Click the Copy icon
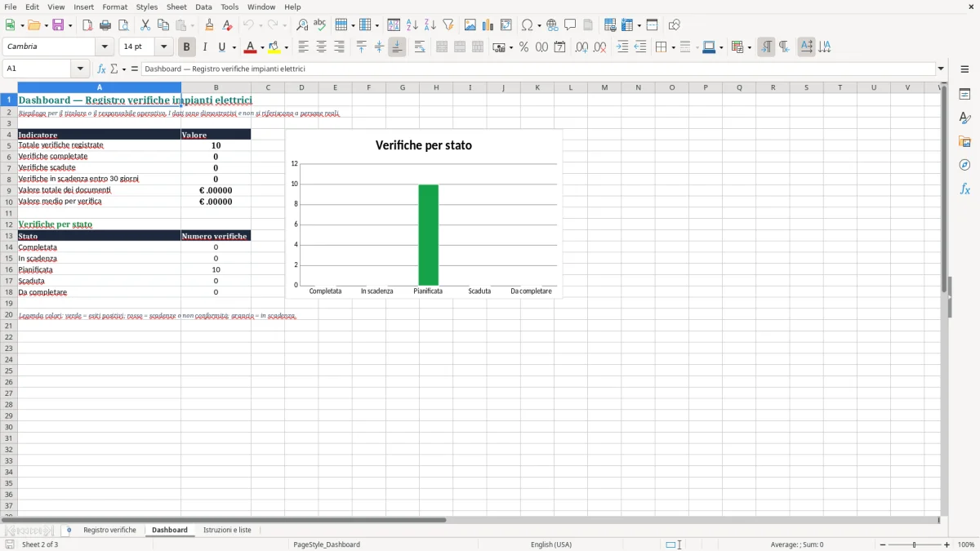980x551 pixels. coord(163,25)
